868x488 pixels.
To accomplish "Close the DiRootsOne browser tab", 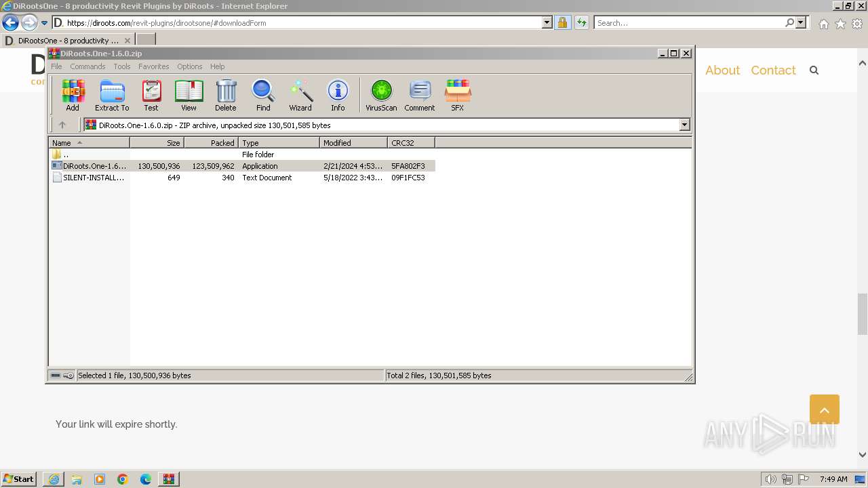I will point(127,41).
